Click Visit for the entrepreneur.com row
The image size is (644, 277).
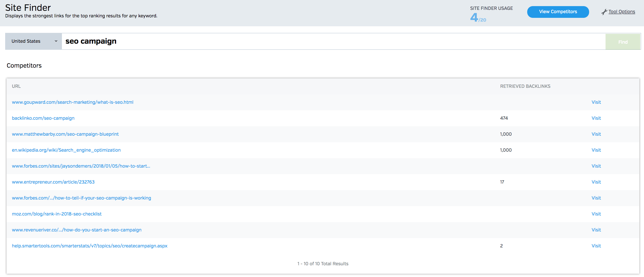click(x=596, y=182)
